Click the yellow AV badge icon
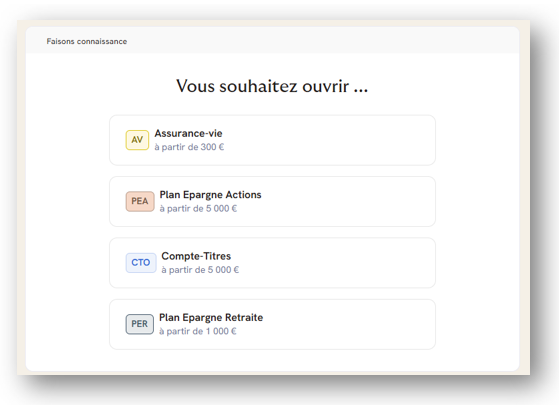This screenshot has width=559, height=405. pos(137,140)
